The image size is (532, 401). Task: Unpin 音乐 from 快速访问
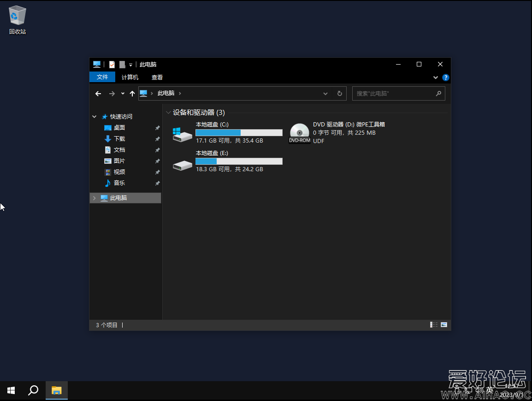(x=157, y=183)
